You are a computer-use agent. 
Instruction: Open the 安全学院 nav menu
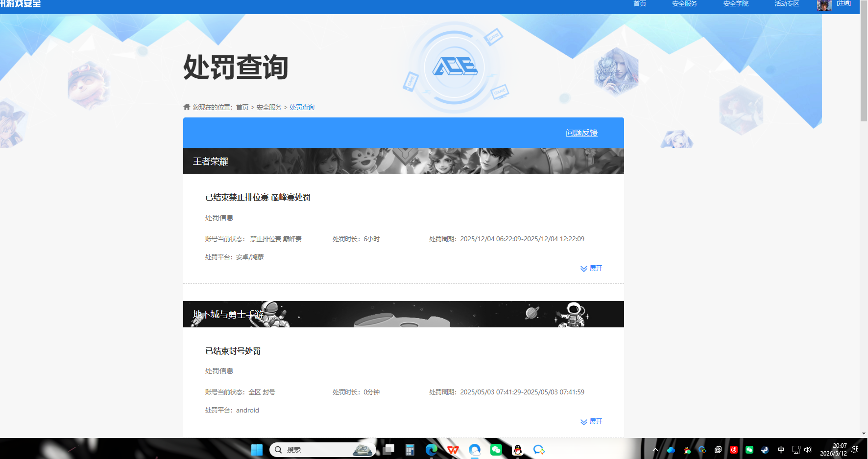(x=736, y=3)
